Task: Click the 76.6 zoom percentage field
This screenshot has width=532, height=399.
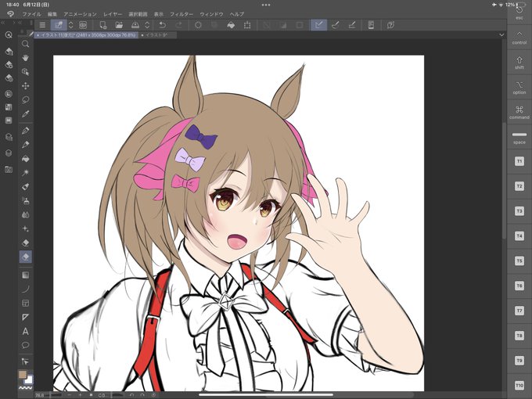Action: tap(40, 395)
